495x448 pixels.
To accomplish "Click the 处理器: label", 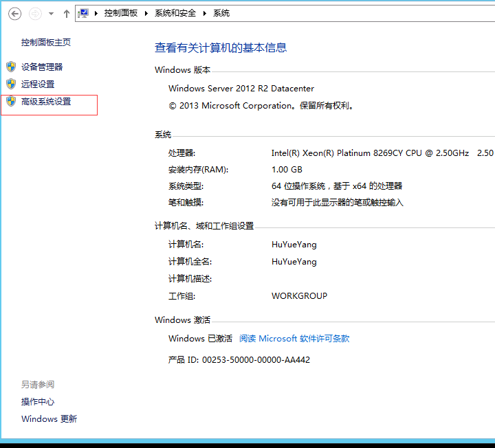I will coord(181,153).
